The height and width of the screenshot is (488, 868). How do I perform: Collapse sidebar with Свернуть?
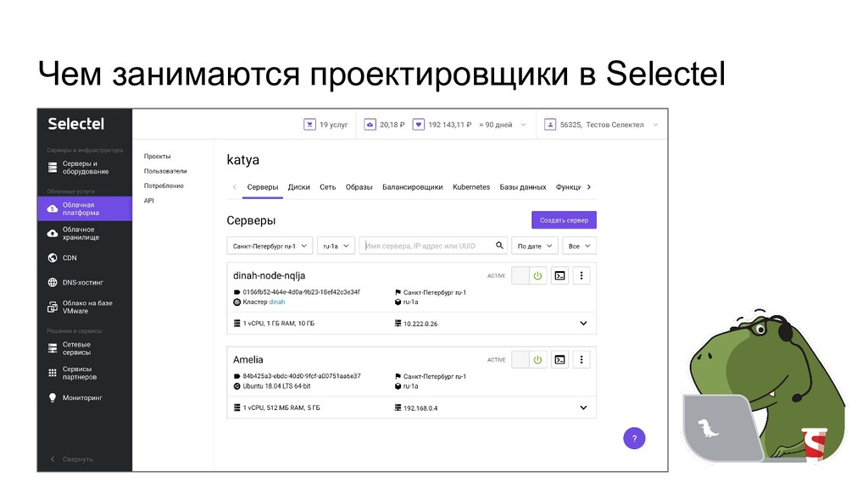pyautogui.click(x=72, y=459)
